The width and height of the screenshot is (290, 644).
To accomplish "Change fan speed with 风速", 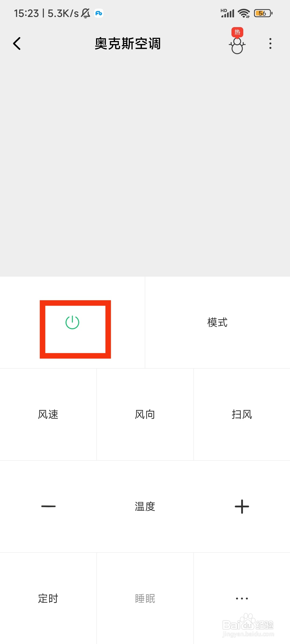I will coord(48,415).
